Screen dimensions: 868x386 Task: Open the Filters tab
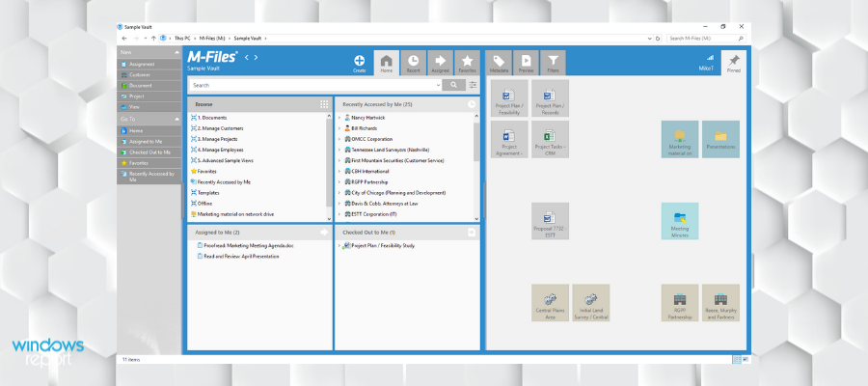[x=553, y=63]
